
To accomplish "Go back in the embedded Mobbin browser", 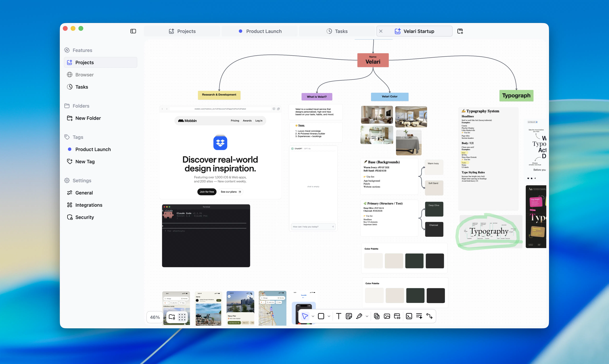I will coord(162,109).
